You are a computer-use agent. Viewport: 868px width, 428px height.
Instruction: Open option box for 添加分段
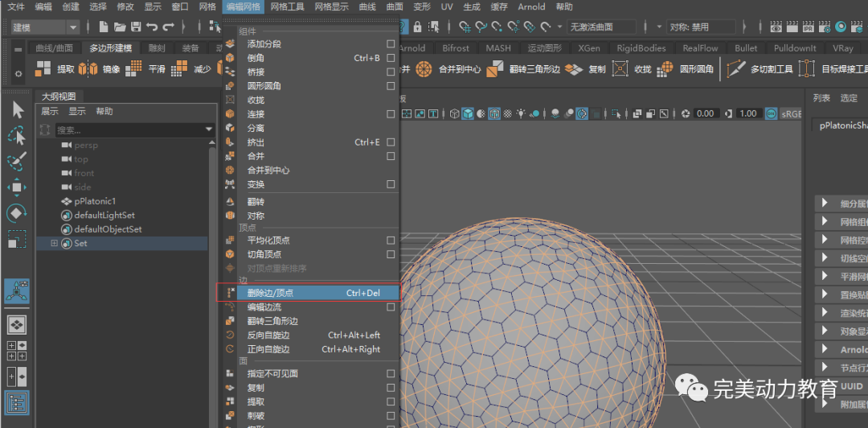click(x=391, y=43)
